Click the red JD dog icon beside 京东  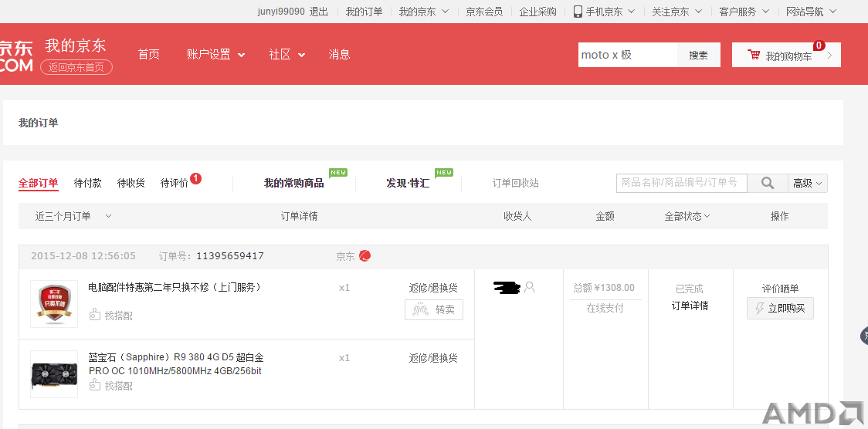364,256
